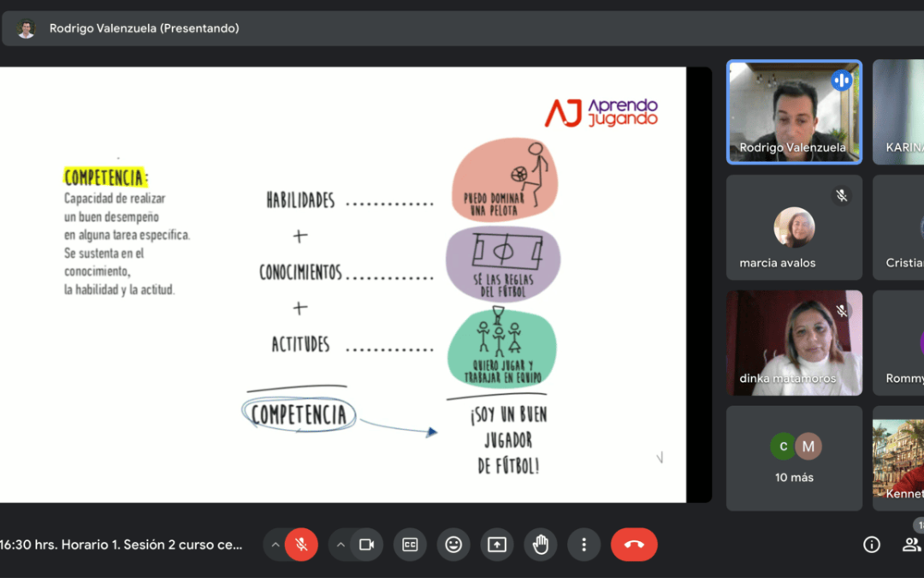Image resolution: width=924 pixels, height=578 pixels.
Task: Click the presenter's avatar in the top bar
Action: click(x=26, y=28)
